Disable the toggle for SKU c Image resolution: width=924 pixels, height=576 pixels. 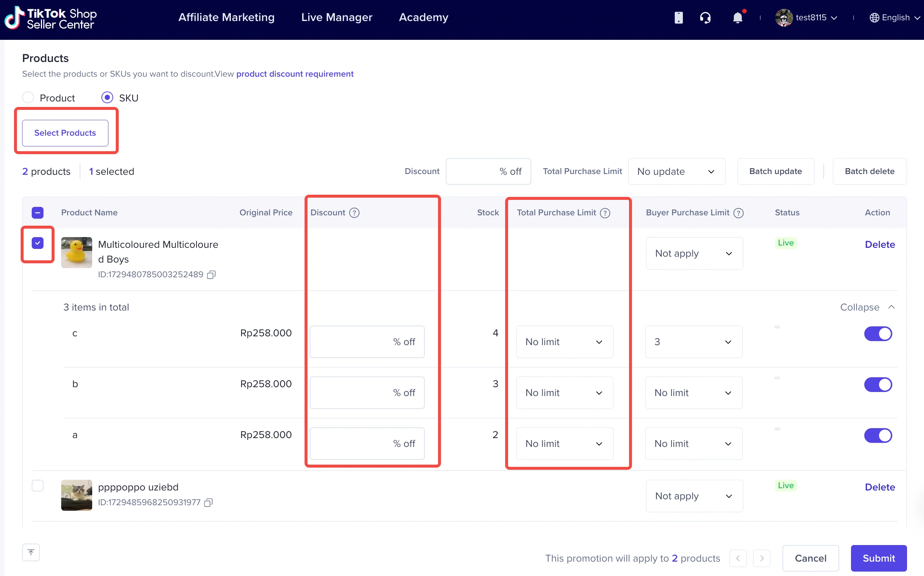[878, 334]
